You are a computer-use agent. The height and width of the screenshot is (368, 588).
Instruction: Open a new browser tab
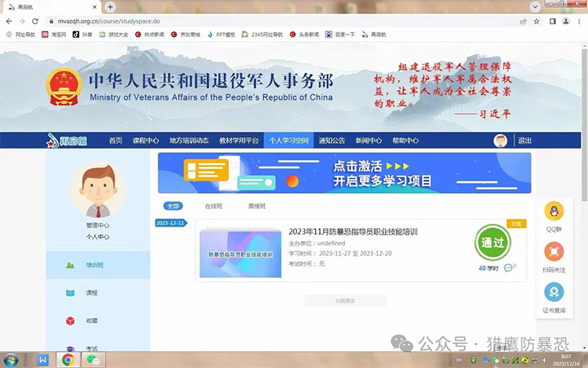[x=111, y=7]
